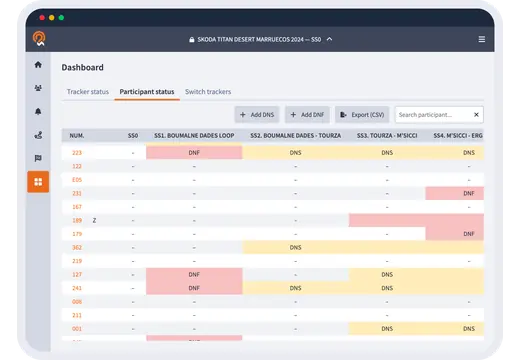Click SS2. BOUMALNE DADES - TOURZA header

(x=296, y=136)
